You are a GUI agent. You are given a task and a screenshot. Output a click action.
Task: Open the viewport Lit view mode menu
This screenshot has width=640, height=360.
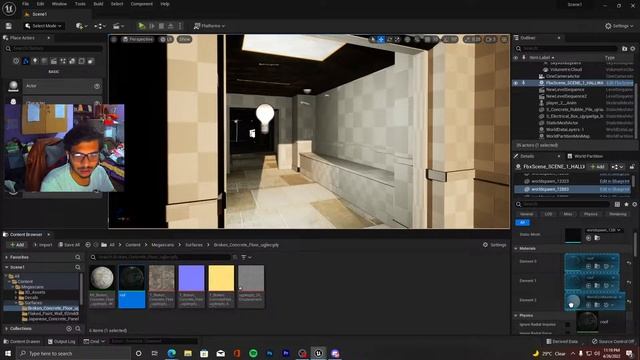click(x=166, y=39)
